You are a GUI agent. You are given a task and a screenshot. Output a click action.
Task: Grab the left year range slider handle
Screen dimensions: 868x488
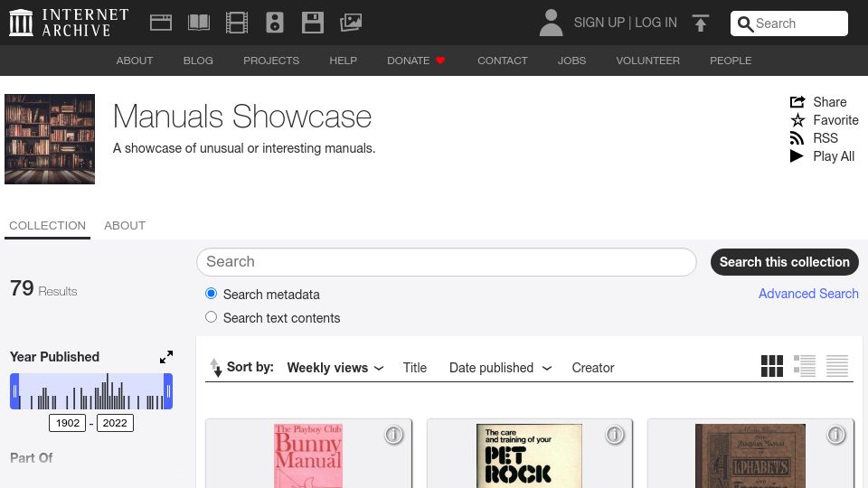pos(15,391)
